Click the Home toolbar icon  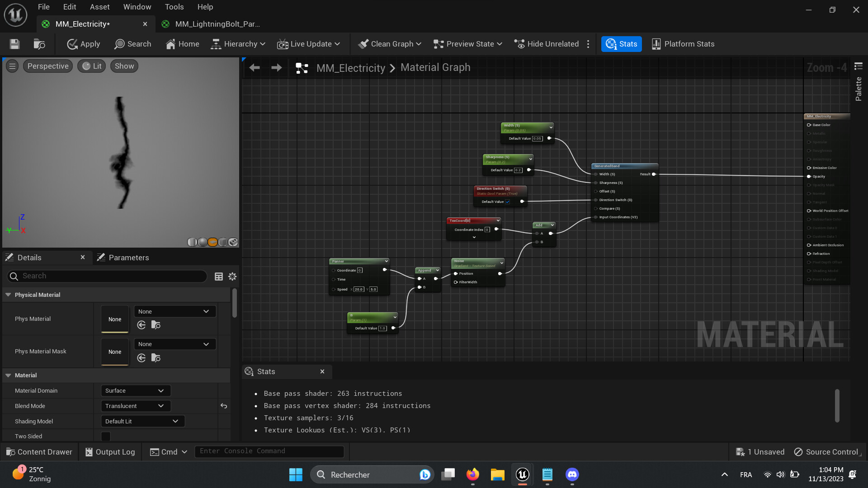coord(182,44)
